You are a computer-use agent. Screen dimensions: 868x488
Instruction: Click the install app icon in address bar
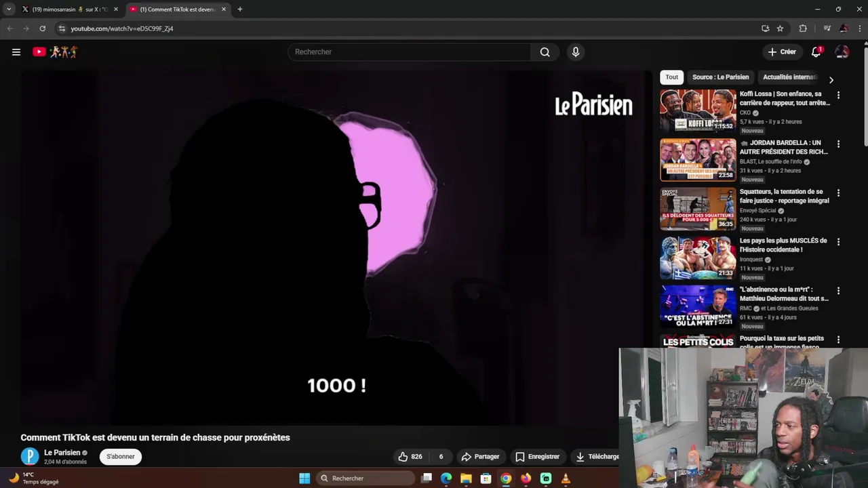coord(765,28)
